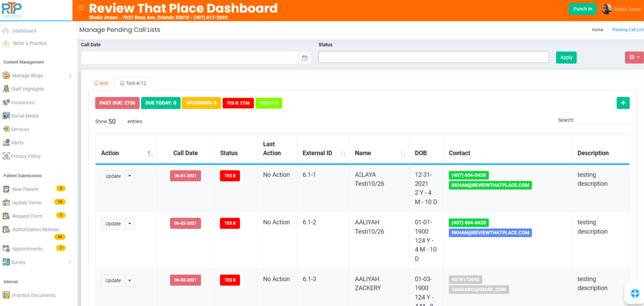This screenshot has width=644, height=306.
Task: Click the Dashboard sidebar icon
Action: click(6, 31)
